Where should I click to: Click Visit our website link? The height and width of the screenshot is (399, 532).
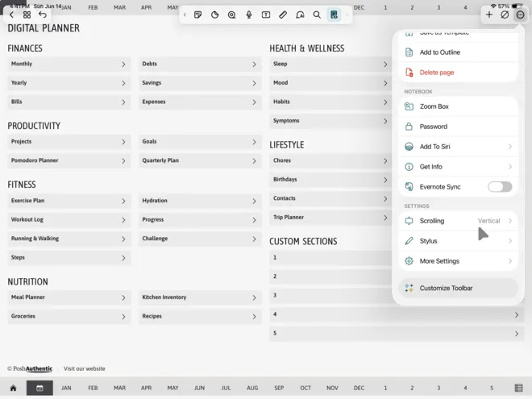(85, 368)
